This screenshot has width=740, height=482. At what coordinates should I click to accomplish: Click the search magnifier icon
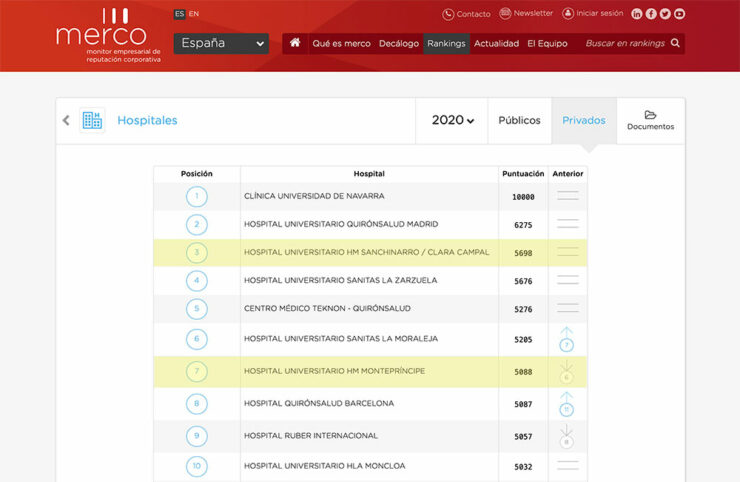[675, 43]
